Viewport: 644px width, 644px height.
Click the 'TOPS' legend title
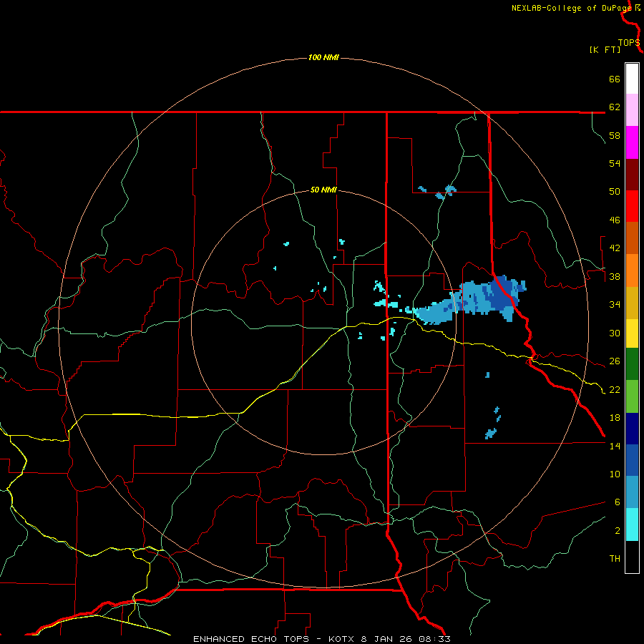[629, 42]
